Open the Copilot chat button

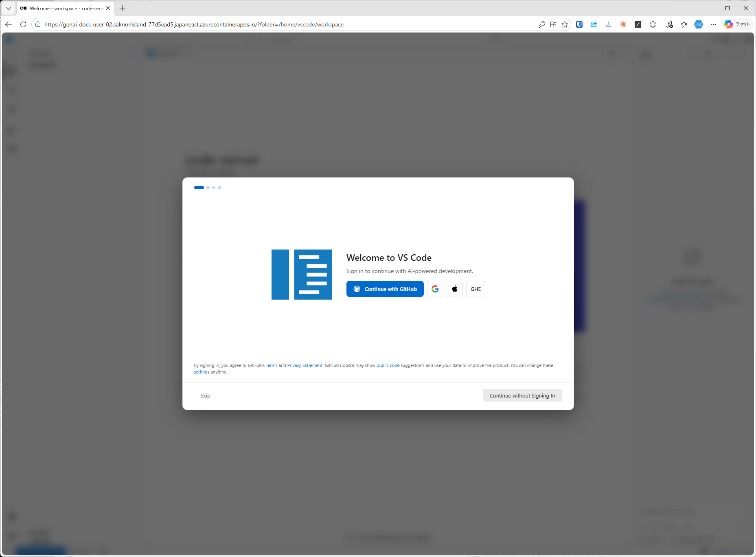737,24
